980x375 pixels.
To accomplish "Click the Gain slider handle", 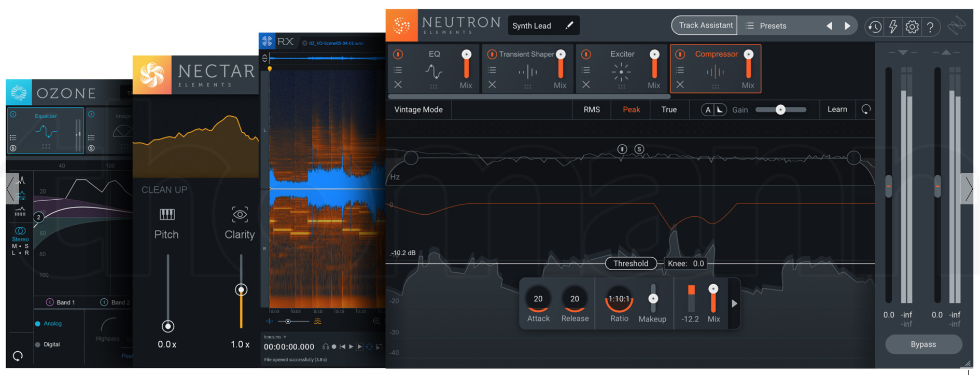I will pos(780,109).
